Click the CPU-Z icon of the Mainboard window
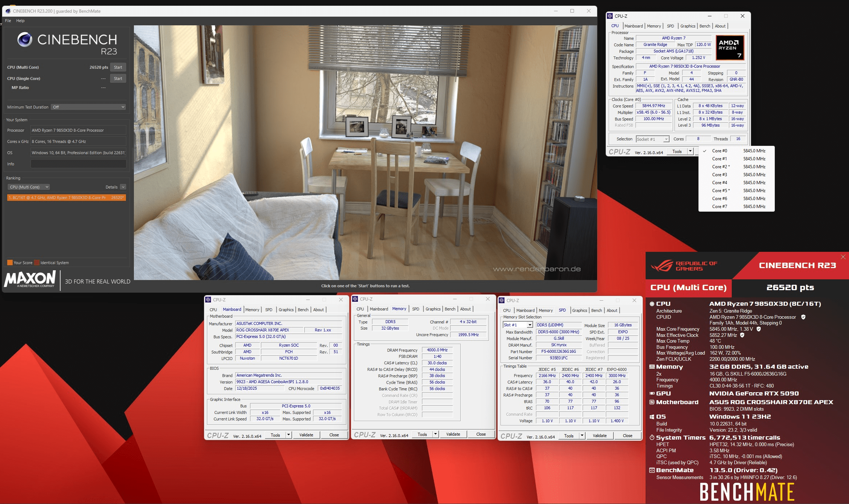849x504 pixels. (x=208, y=300)
